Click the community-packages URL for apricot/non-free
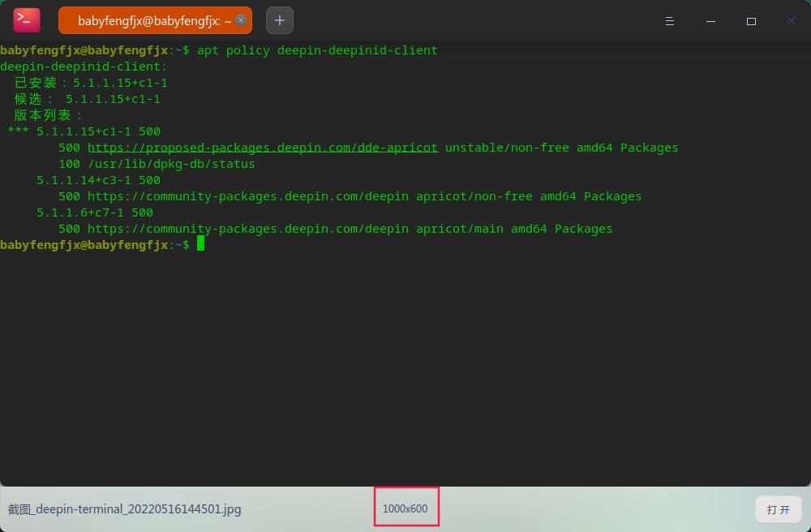Screen dimensions: 811x532 [247, 196]
